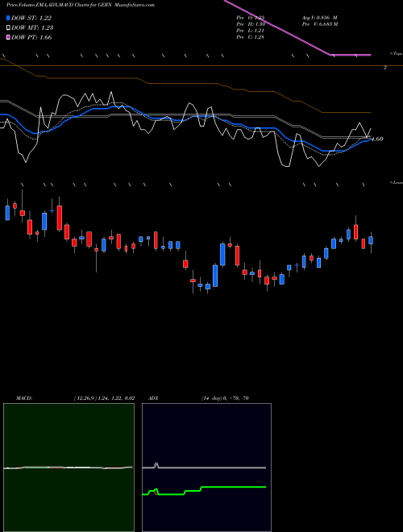403x532 pixels.
Task: Click the 'Pre C: 1.28' value
Action: pos(251,37)
